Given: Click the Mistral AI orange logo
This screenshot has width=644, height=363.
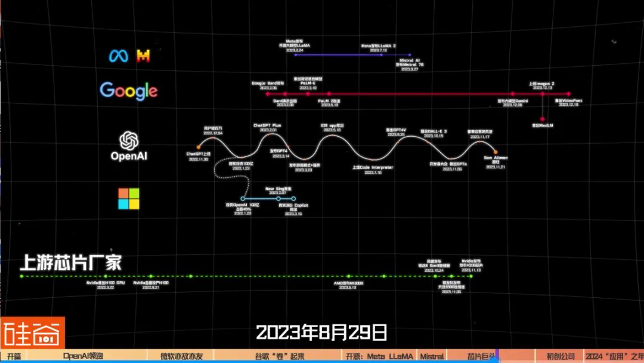Looking at the screenshot, I should click(x=143, y=56).
